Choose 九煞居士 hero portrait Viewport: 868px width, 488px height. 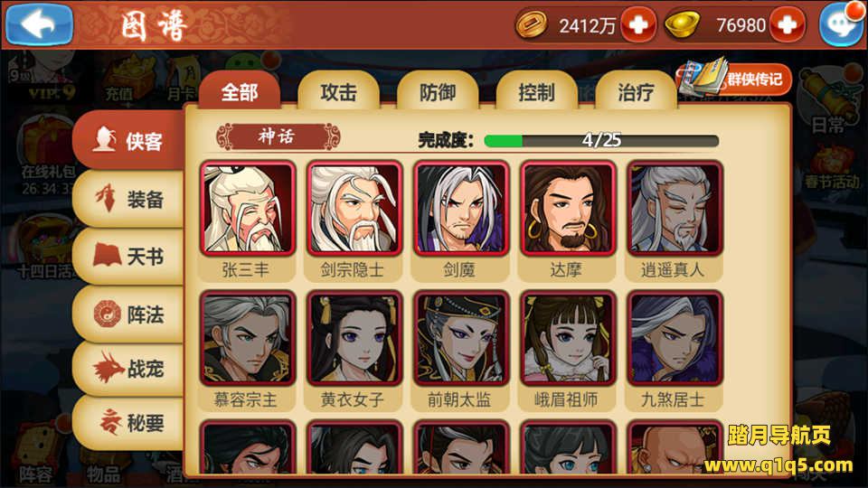pyautogui.click(x=675, y=338)
